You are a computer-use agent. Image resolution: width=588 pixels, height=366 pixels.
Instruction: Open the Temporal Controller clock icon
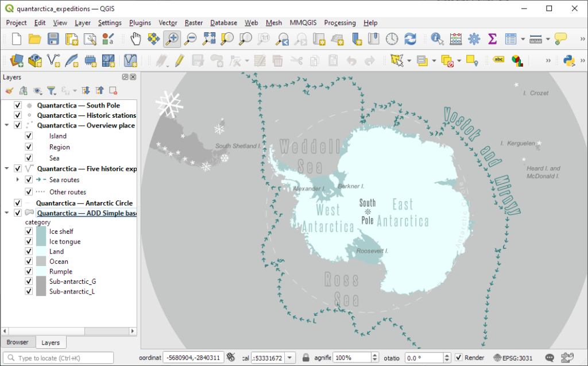click(392, 38)
